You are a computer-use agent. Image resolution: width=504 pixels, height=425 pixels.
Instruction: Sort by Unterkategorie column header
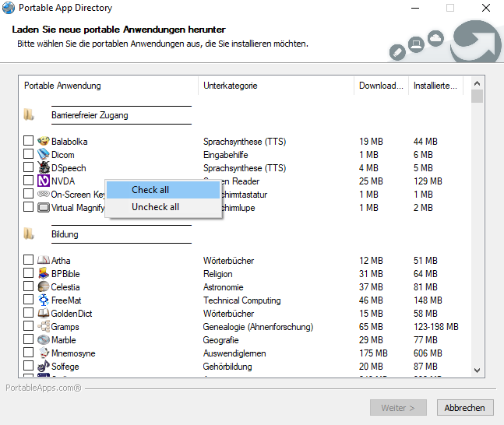pos(276,86)
